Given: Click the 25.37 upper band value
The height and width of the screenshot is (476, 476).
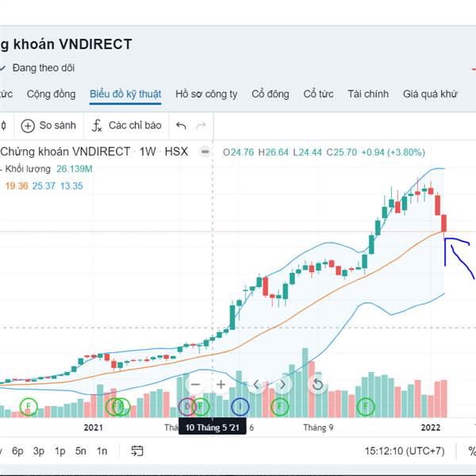Looking at the screenshot, I should point(44,186).
